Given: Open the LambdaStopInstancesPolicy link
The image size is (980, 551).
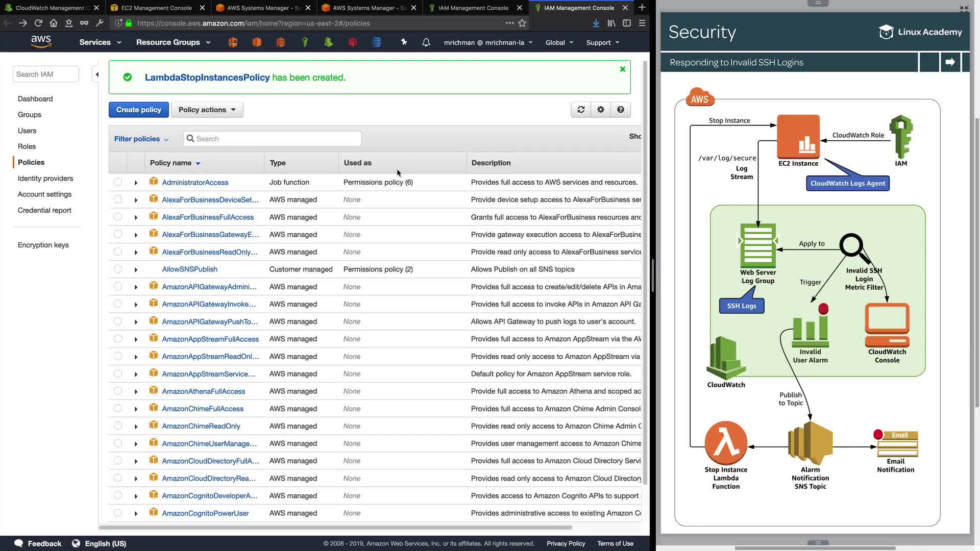Looking at the screenshot, I should click(x=207, y=78).
